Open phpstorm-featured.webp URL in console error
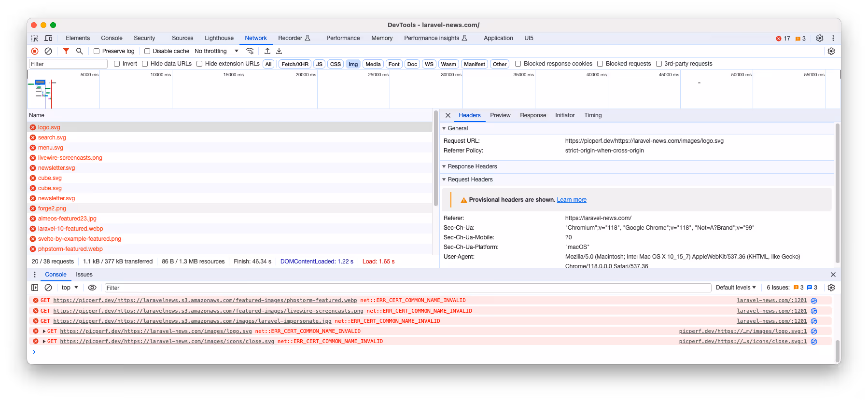The image size is (868, 400). [205, 301]
